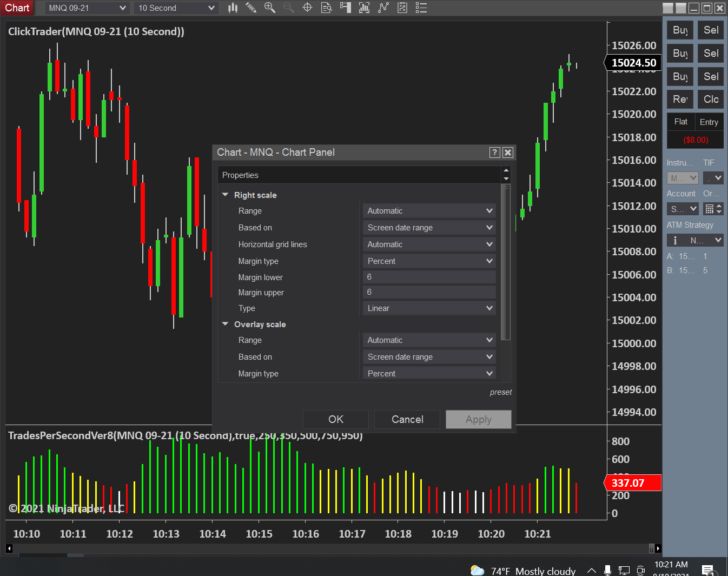Show hidden system tray icons
This screenshot has height=576, width=728.
click(592, 570)
